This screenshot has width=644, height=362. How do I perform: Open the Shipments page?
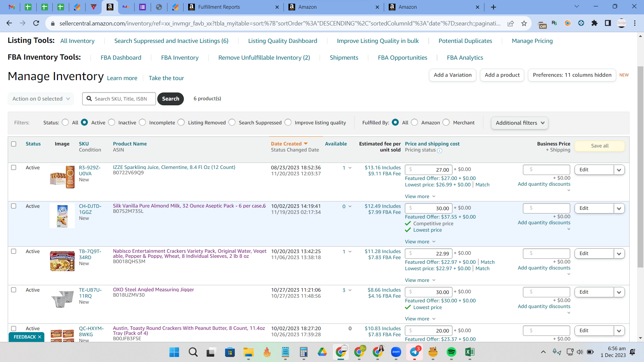[x=344, y=58]
